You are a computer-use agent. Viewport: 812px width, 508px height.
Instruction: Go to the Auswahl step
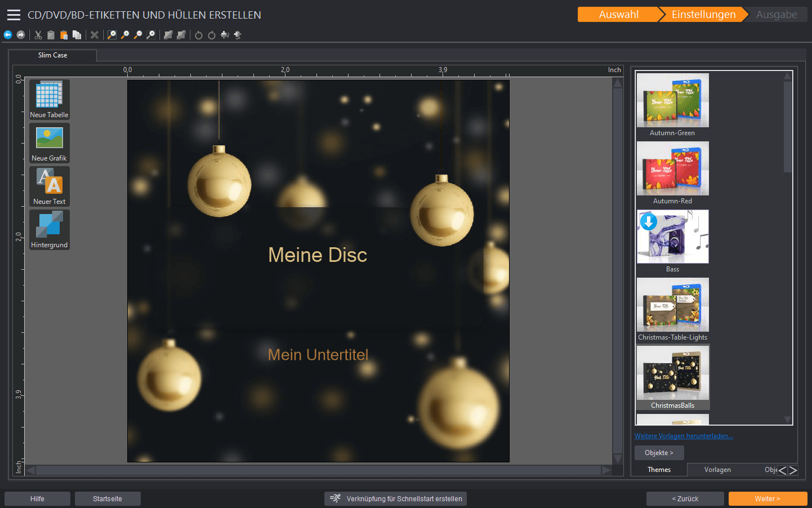pyautogui.click(x=618, y=15)
